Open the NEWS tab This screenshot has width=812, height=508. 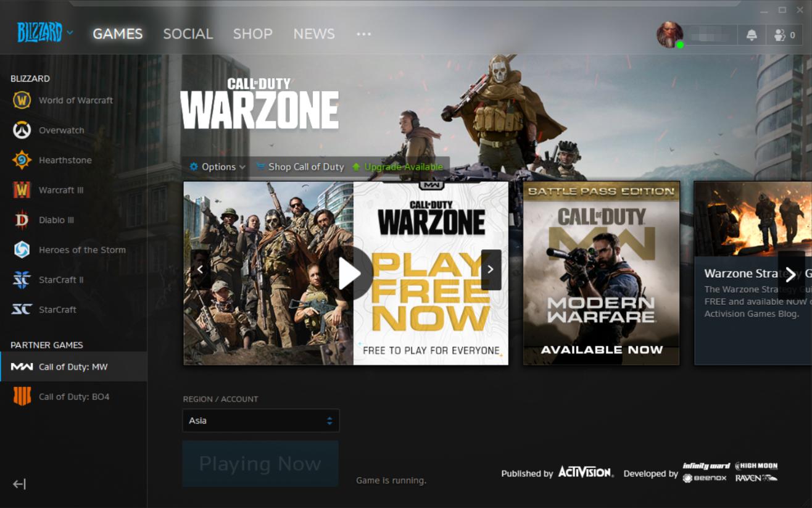[314, 34]
